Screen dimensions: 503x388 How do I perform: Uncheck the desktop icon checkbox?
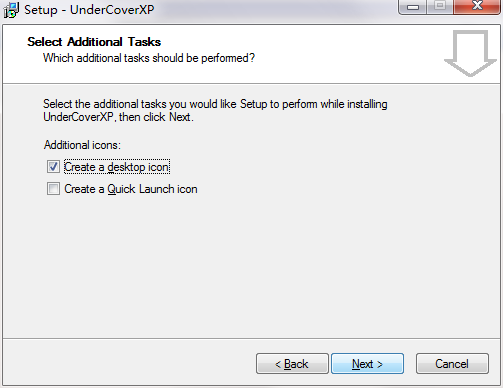pos(53,166)
